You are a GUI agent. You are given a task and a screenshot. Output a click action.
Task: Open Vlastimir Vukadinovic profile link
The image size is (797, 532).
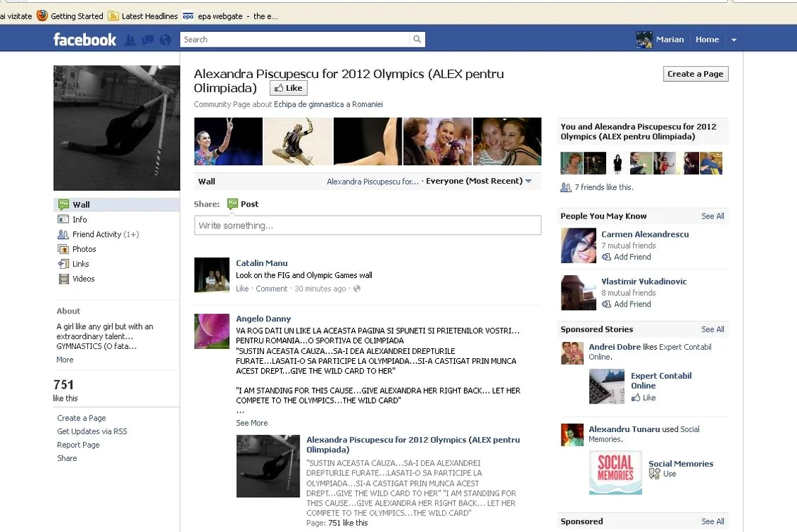click(x=644, y=282)
